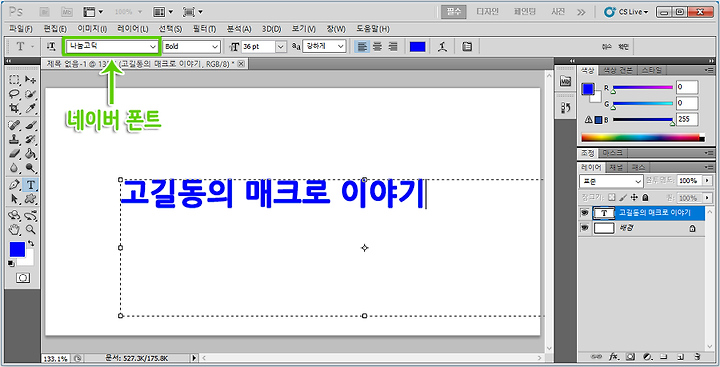
Task: Open the 파일(F) menu
Action: [21, 29]
